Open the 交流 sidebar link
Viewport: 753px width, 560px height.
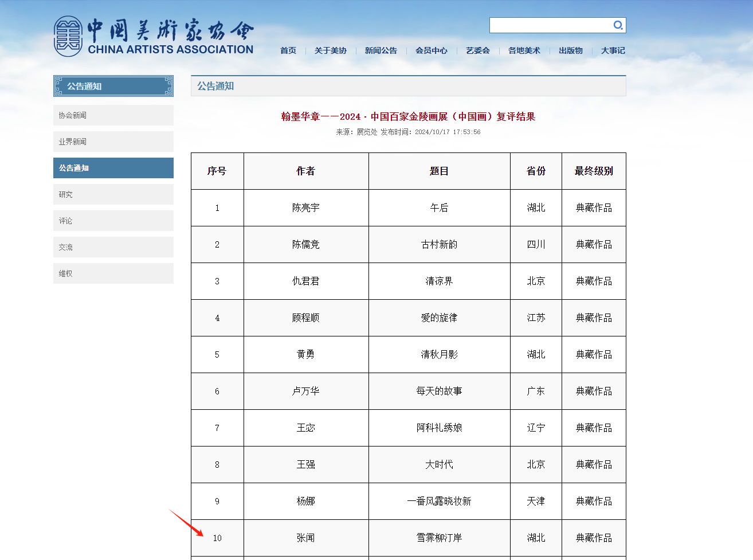pyautogui.click(x=113, y=247)
